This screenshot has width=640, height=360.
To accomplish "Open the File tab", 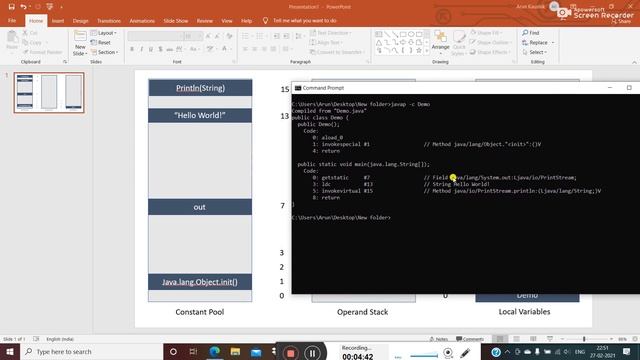I will point(12,20).
